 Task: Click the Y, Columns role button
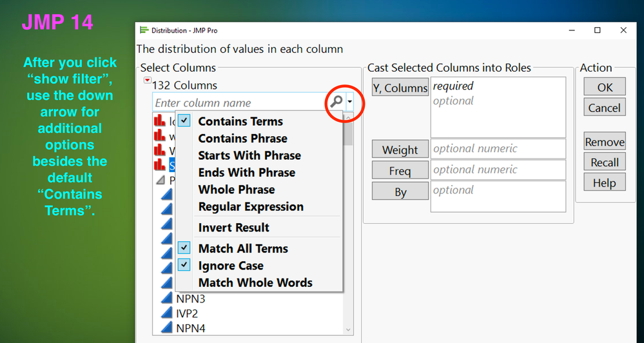tap(400, 88)
